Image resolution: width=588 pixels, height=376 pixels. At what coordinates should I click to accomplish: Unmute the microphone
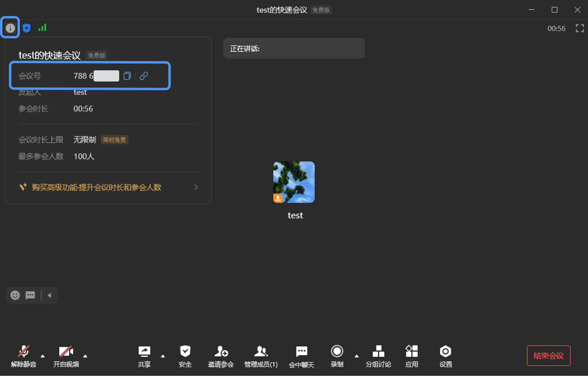click(x=24, y=356)
